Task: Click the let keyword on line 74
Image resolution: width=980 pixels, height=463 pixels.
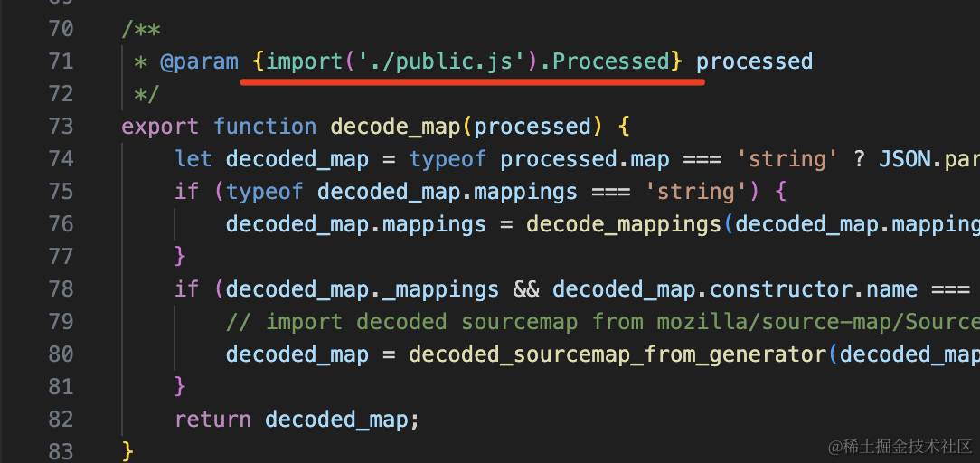Action: pos(193,159)
